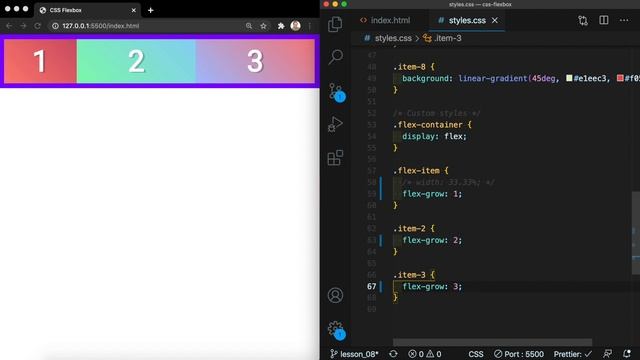Open editor More Actions ellipsis
Image resolution: width=640 pixels, height=360 pixels.
[x=624, y=20]
